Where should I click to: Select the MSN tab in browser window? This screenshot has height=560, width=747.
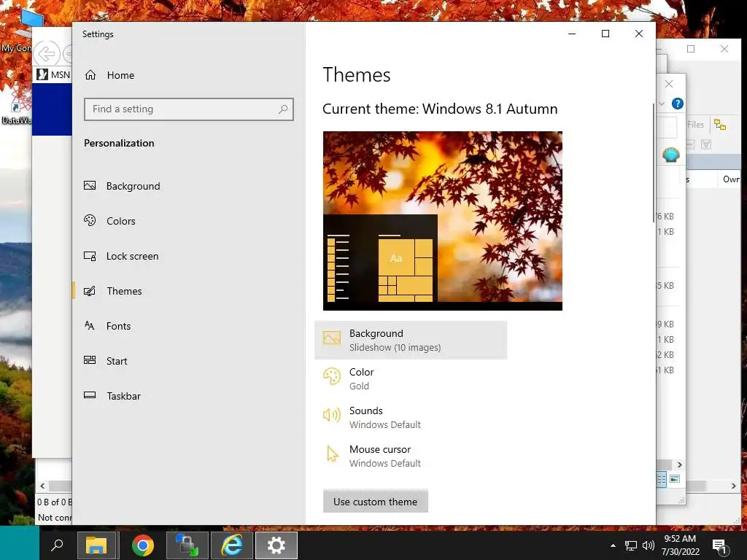53,75
